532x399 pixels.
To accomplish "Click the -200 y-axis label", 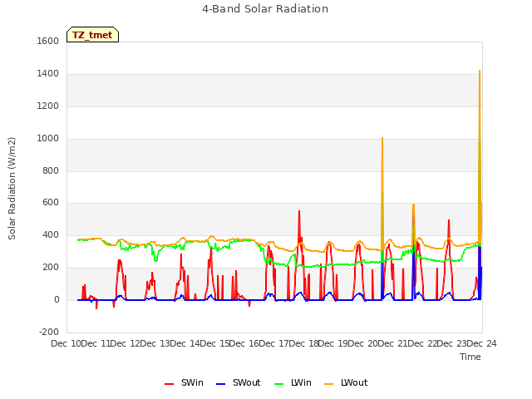I will [x=49, y=332].
